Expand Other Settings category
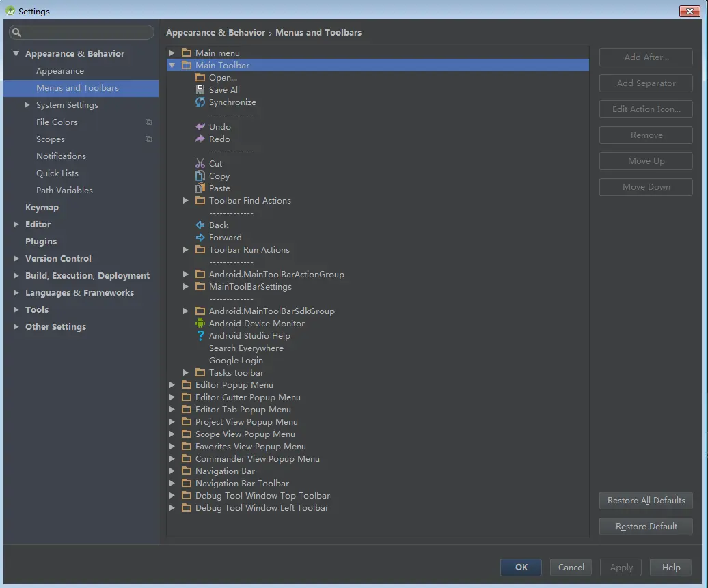 click(16, 326)
